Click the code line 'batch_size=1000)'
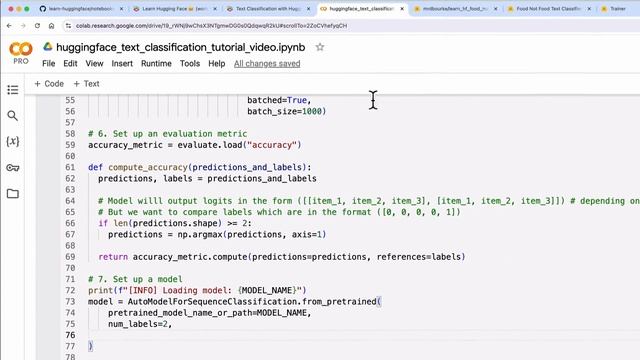This screenshot has height=360, width=640. pyautogui.click(x=287, y=111)
